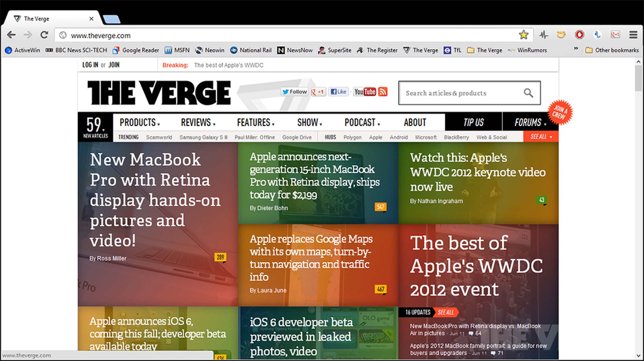The width and height of the screenshot is (644, 361).
Task: Open the NewsNow bookmark
Action: tap(295, 50)
